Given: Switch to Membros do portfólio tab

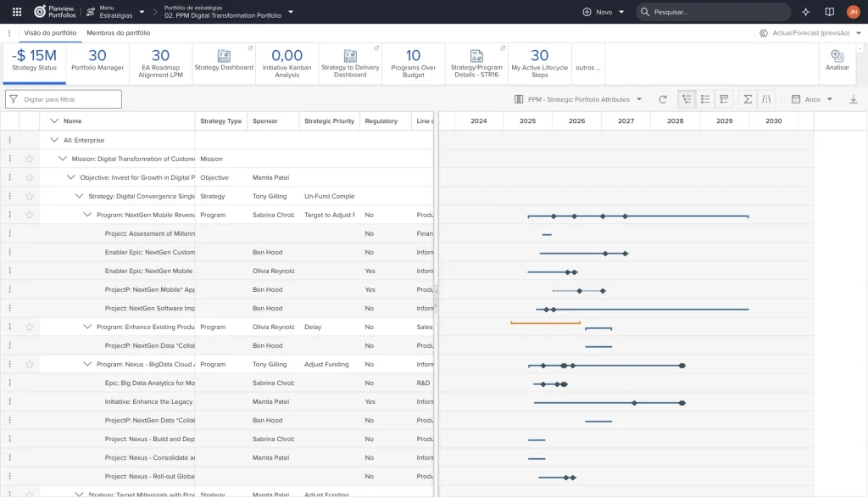Looking at the screenshot, I should coord(118,33).
